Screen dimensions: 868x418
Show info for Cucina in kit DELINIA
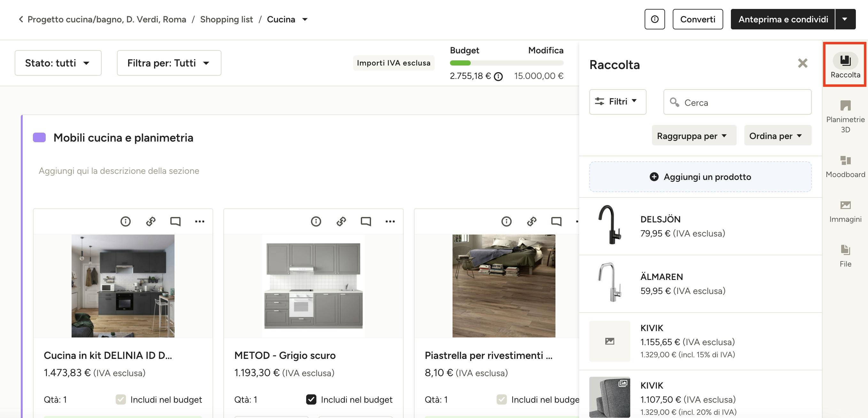coord(125,221)
